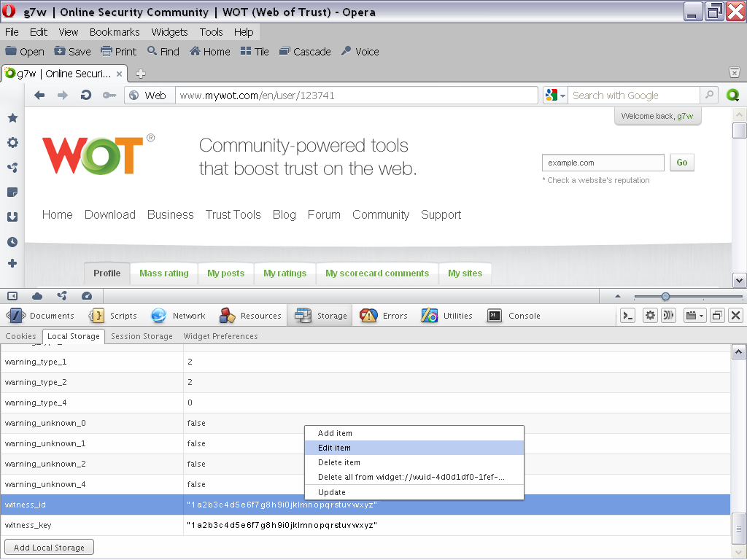Open Dragonfly Utilities panel

(446, 316)
